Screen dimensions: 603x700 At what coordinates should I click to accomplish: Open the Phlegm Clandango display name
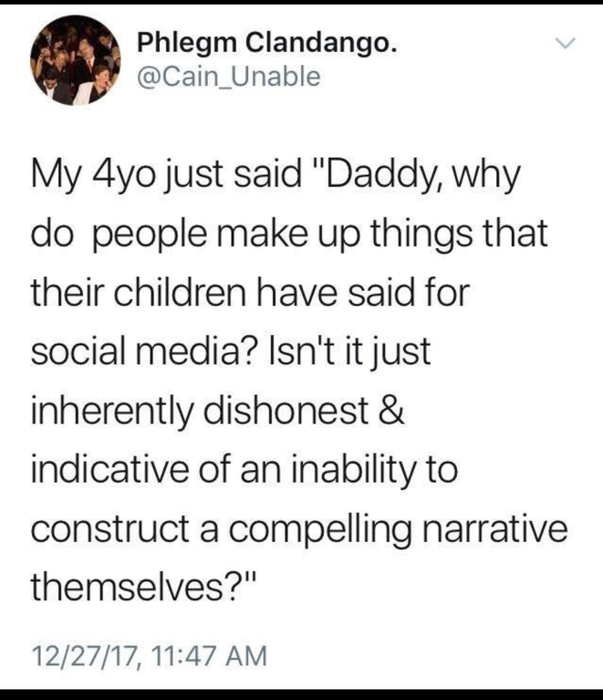tap(267, 44)
